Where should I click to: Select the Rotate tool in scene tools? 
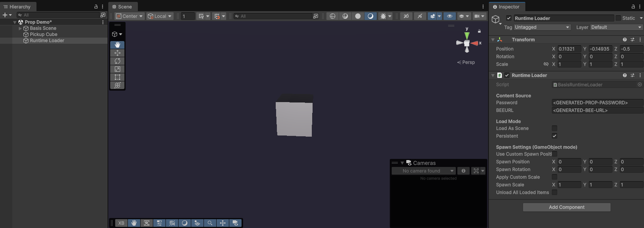[x=118, y=61]
